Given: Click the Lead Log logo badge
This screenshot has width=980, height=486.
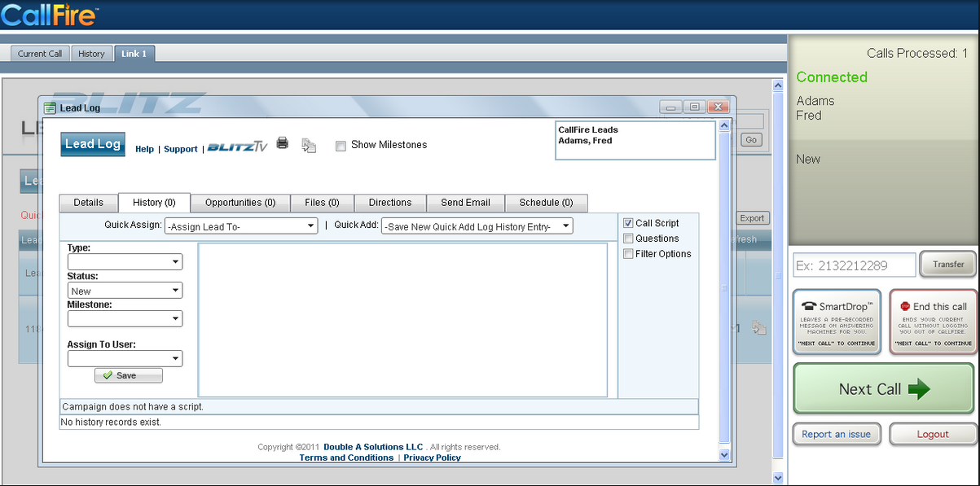Looking at the screenshot, I should click(93, 144).
